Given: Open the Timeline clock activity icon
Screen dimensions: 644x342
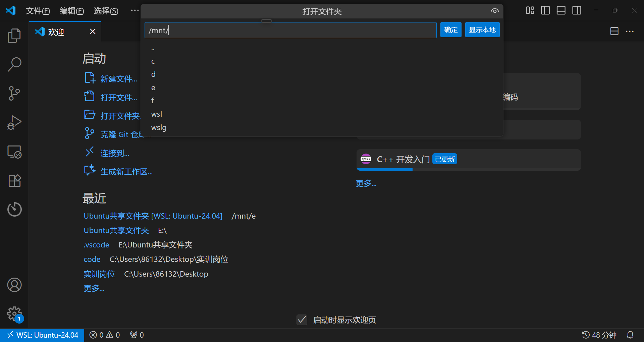Looking at the screenshot, I should 14,209.
